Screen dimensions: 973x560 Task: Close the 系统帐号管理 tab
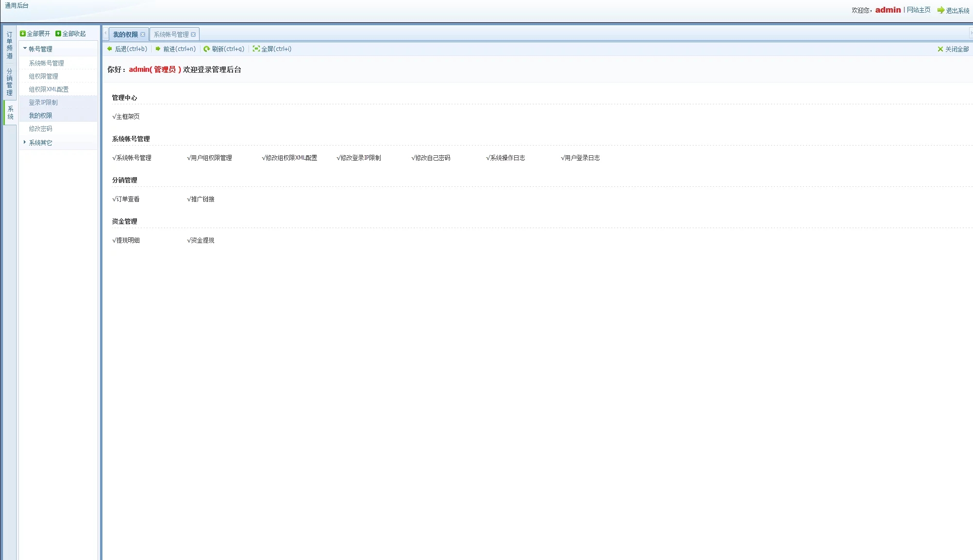pyautogui.click(x=193, y=34)
